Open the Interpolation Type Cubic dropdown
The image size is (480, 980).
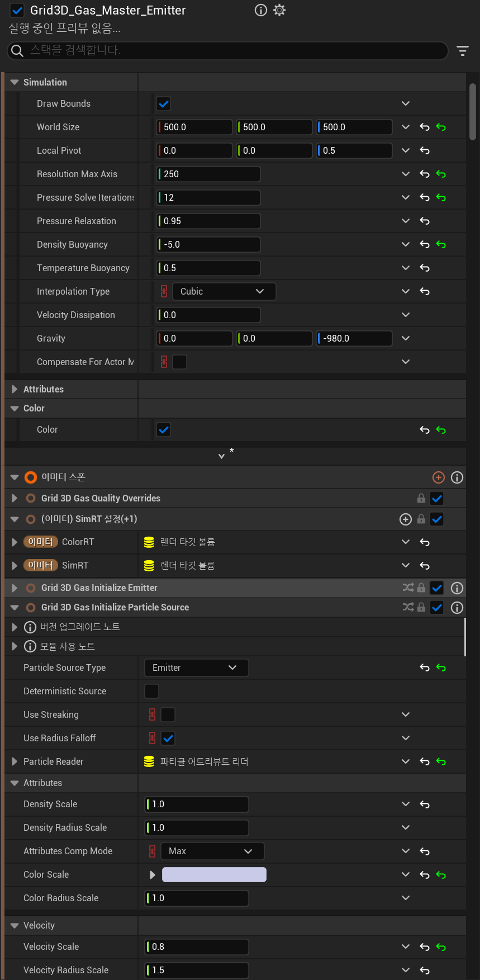pos(224,291)
